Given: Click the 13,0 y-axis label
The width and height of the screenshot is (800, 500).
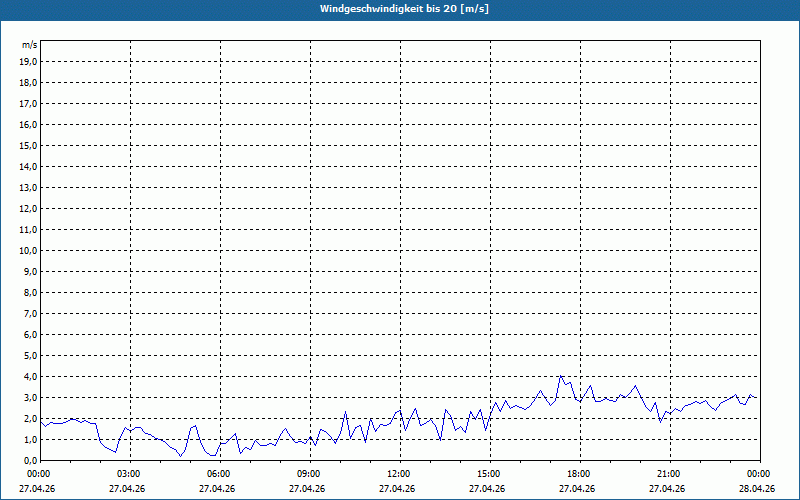Looking at the screenshot, I should [30, 188].
